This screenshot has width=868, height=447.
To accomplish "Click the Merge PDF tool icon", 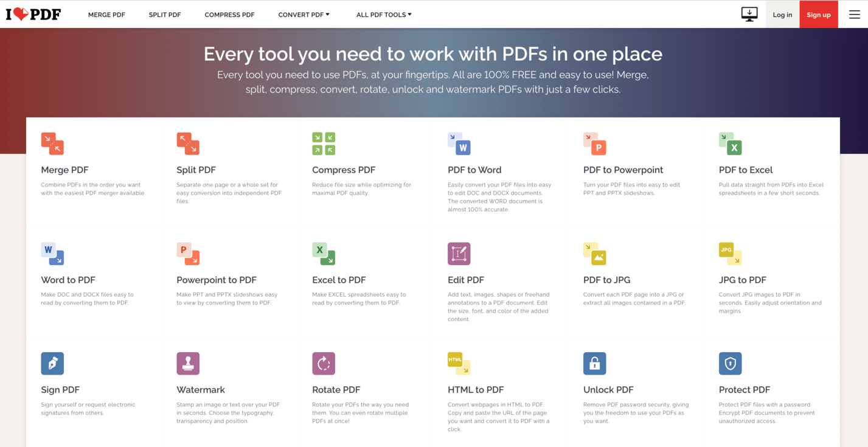I will [x=52, y=144].
